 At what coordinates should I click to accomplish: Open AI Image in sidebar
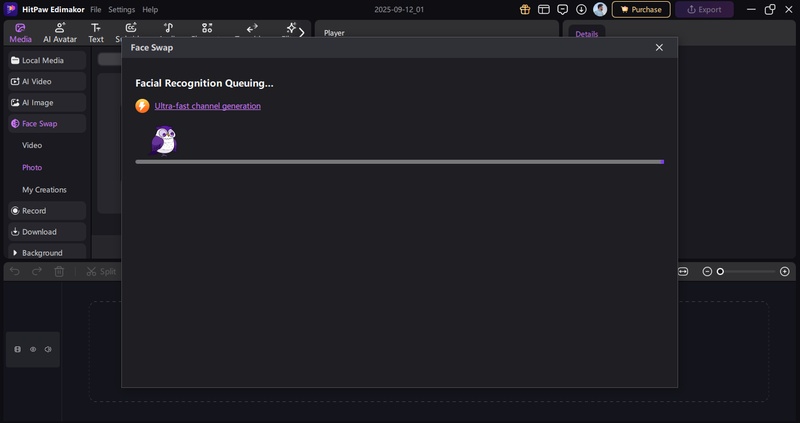[47, 103]
